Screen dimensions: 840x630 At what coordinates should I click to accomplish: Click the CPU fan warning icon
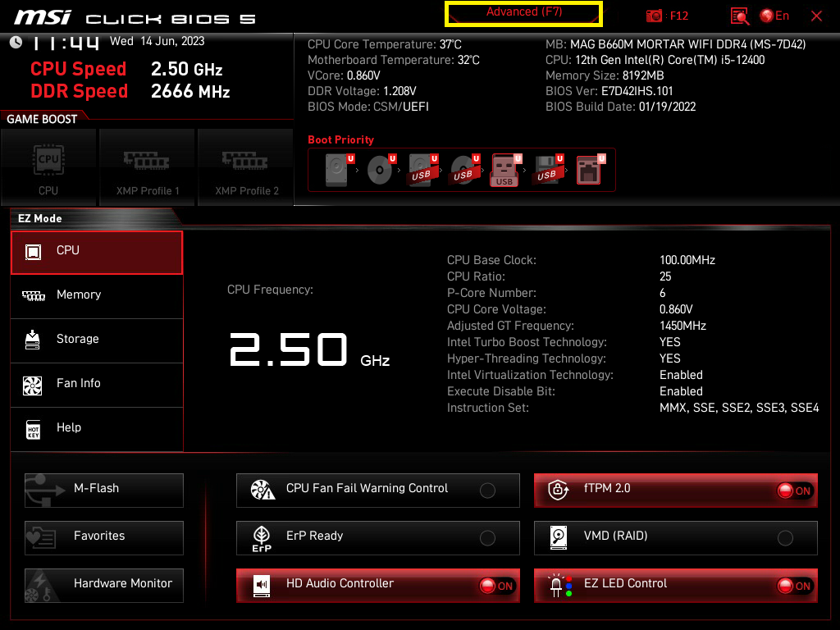(x=262, y=490)
